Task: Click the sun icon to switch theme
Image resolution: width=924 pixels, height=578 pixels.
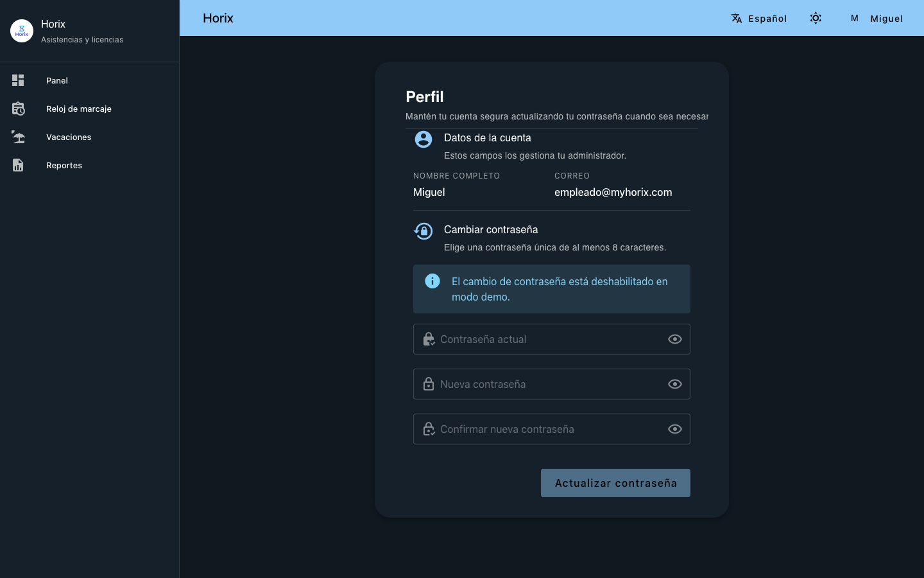Action: [816, 18]
